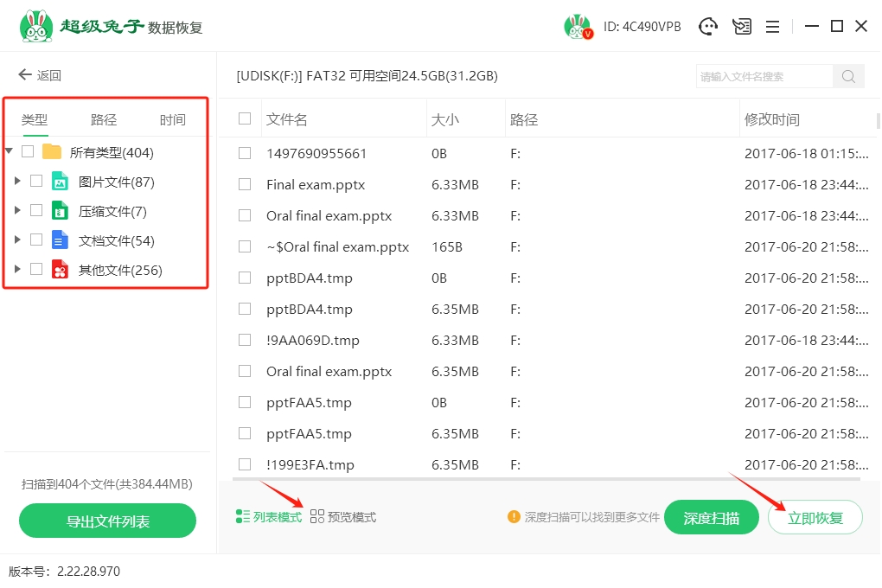The image size is (882, 588).
Task: Check the All Types (404) checkbox
Action: click(x=28, y=152)
